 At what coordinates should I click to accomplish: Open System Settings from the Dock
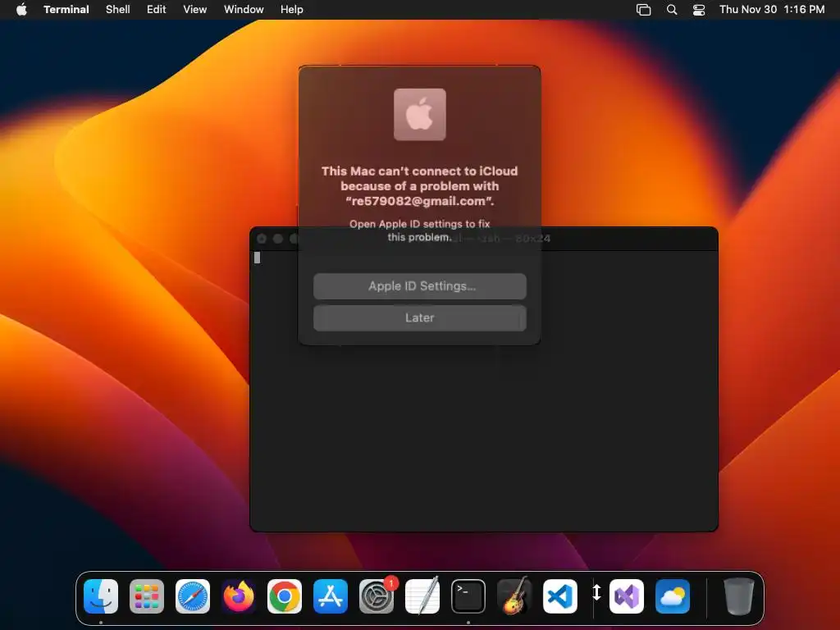(377, 596)
